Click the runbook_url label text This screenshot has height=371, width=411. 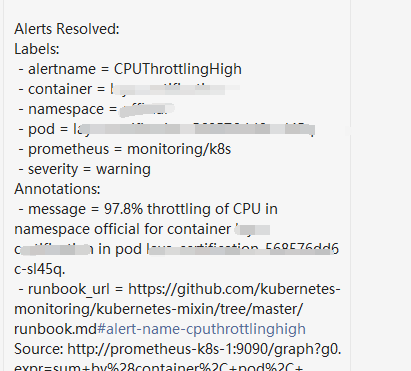click(x=69, y=289)
